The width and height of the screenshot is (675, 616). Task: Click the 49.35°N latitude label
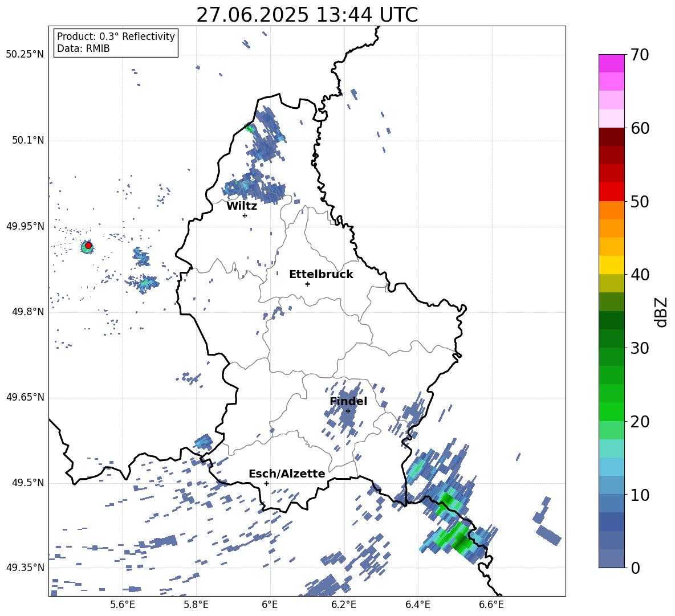point(25,568)
